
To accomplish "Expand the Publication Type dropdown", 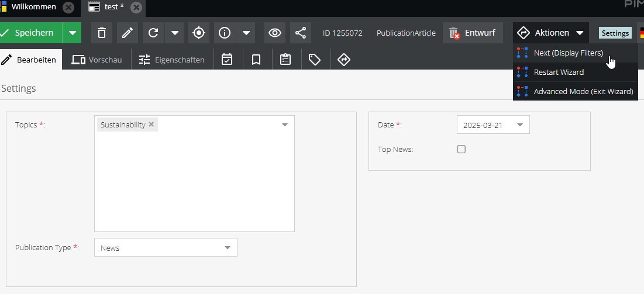I will [x=228, y=248].
